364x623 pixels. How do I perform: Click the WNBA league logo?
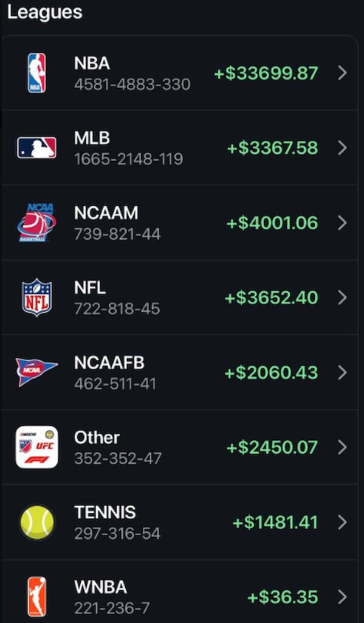[38, 596]
